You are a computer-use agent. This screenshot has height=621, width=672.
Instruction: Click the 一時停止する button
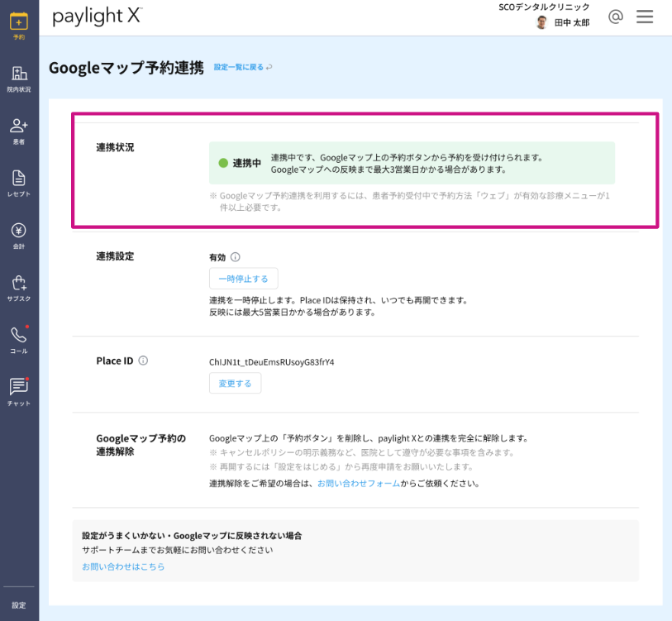[244, 279]
